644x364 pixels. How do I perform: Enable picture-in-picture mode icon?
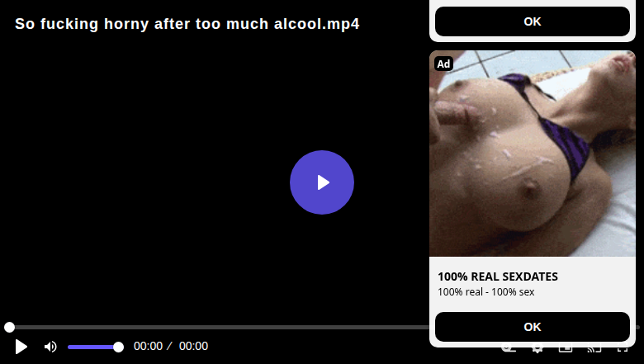coord(566,349)
